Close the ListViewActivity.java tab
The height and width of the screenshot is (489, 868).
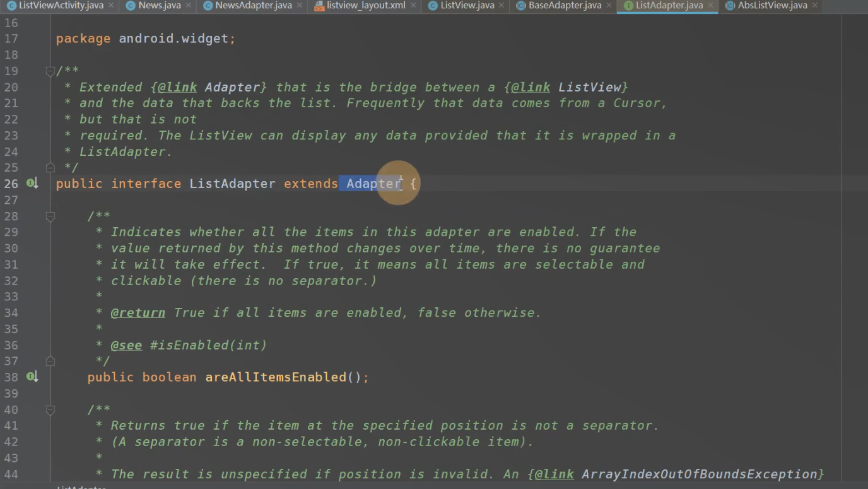[x=111, y=6]
